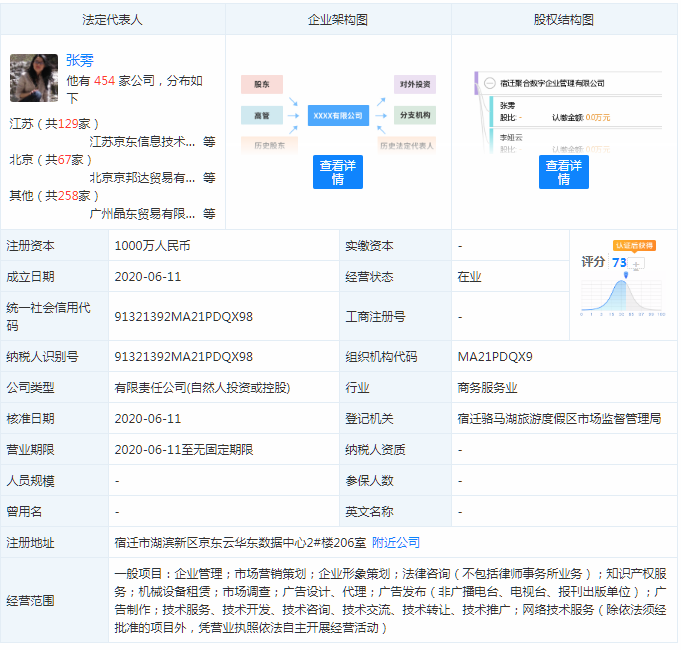This screenshot has width=681, height=650.
Task: Click the plus icon beside score 73
Action: coord(636,264)
